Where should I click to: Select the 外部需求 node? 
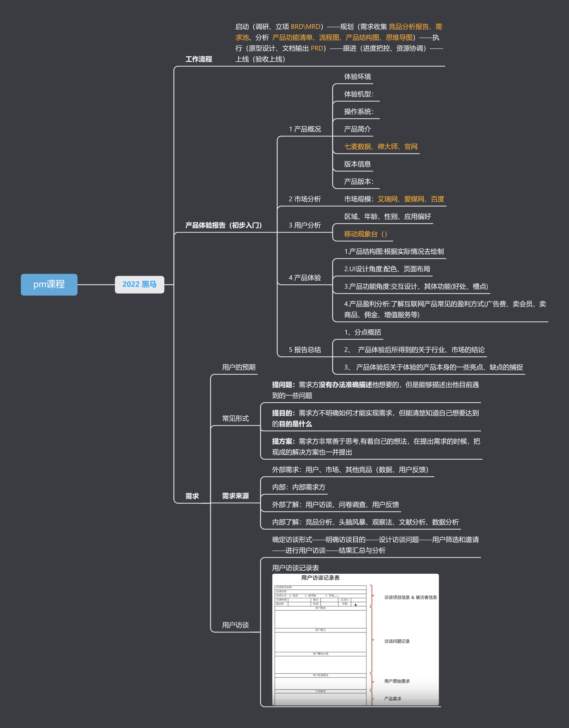pos(350,469)
